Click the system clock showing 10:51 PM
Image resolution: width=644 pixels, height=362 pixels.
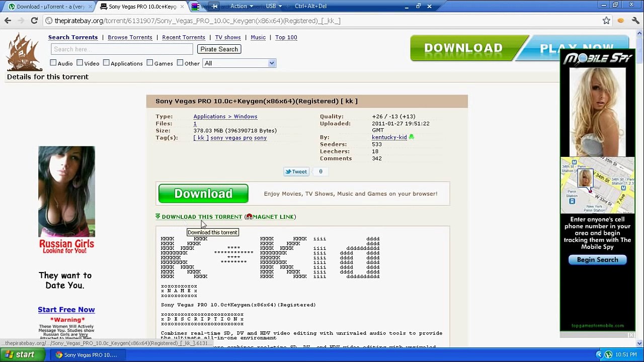point(626,355)
